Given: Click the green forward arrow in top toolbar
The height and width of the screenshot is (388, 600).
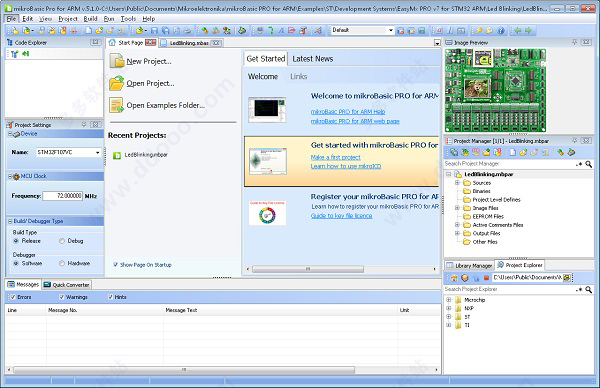Looking at the screenshot, I should [528, 30].
